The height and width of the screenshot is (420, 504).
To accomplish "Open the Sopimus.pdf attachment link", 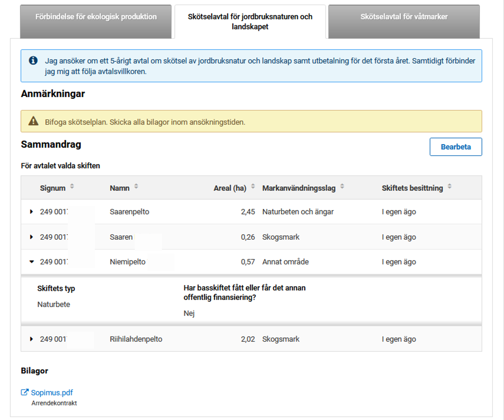I will pos(52,392).
